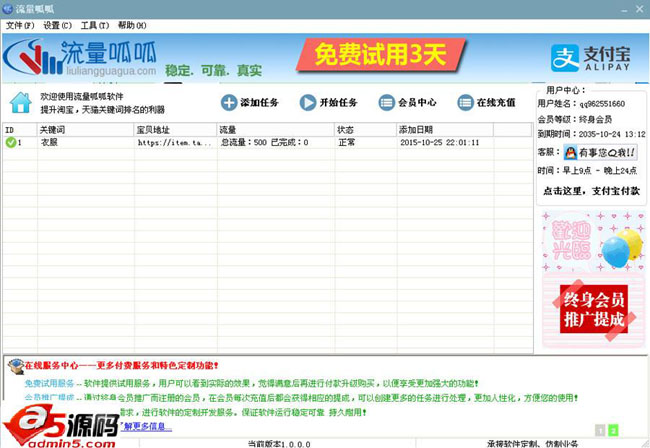Select the keyword cell 衣服
650x448 pixels.
(x=49, y=143)
